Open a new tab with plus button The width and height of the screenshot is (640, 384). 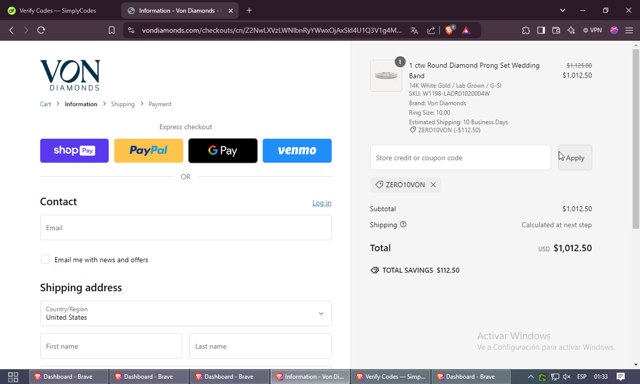coord(249,11)
